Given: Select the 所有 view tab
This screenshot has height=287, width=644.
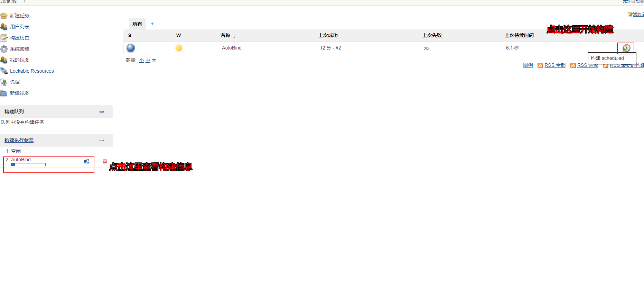Looking at the screenshot, I should 137,24.
